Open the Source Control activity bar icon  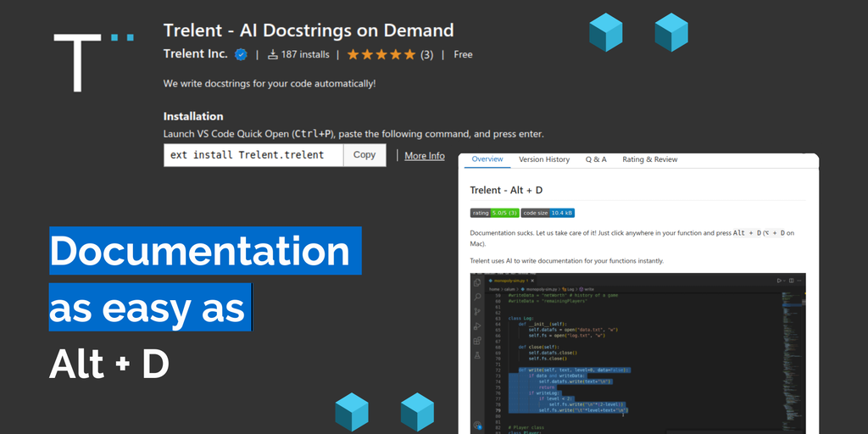pyautogui.click(x=478, y=311)
